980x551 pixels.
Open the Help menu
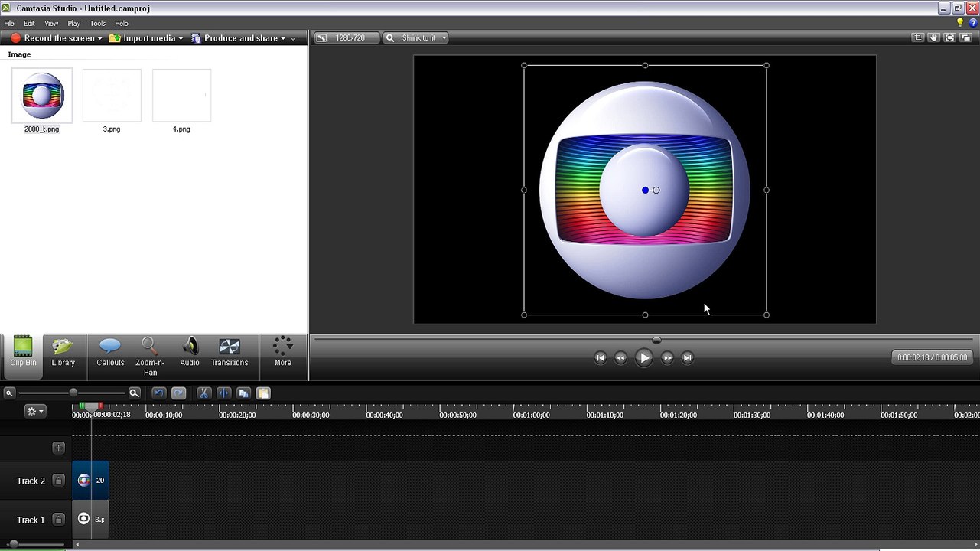pyautogui.click(x=122, y=24)
